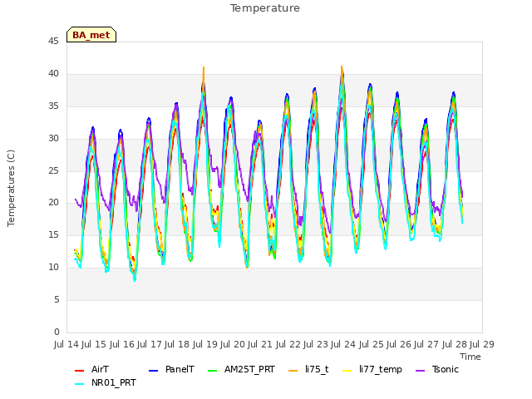This screenshot has height=399, width=532.
Task: Select the AM25T_PRT legend label
Action: point(249,369)
